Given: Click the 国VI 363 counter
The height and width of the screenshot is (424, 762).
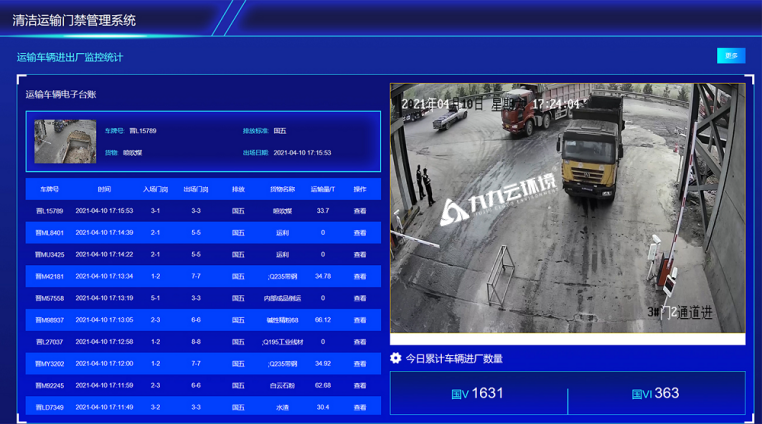Looking at the screenshot, I should click(x=656, y=394).
